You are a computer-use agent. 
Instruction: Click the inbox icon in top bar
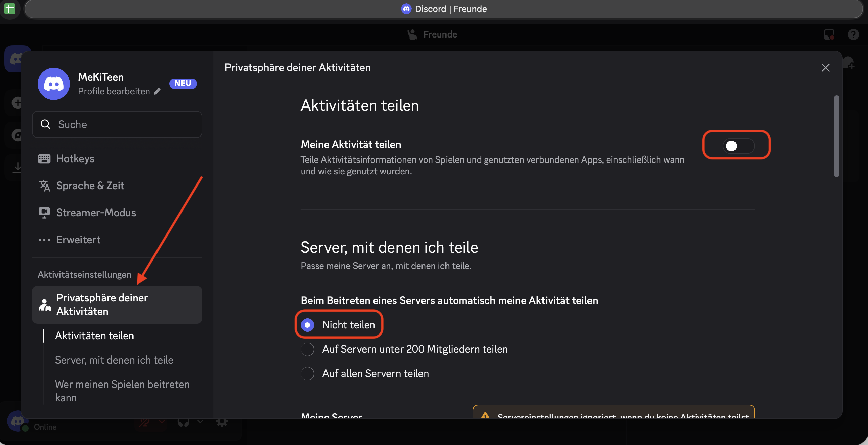pyautogui.click(x=829, y=34)
